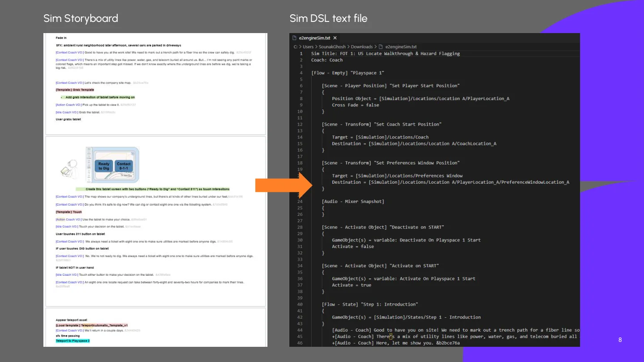Click 'TeleportAutomatic_Template_v1' local template line
The image size is (644, 362).
click(x=92, y=325)
